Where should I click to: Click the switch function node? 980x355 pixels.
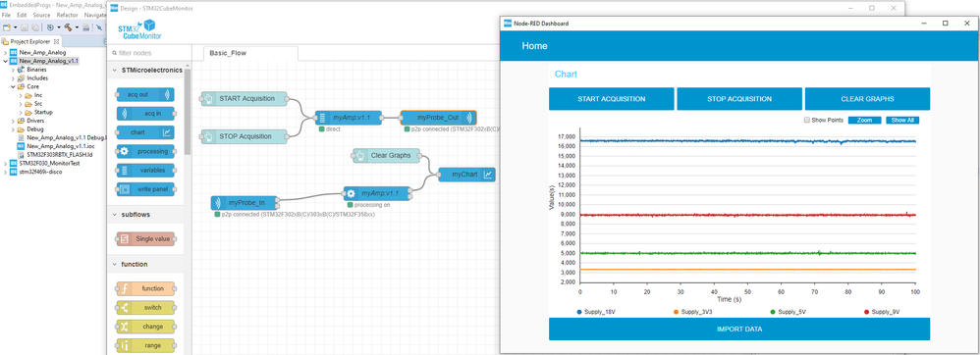(145, 308)
